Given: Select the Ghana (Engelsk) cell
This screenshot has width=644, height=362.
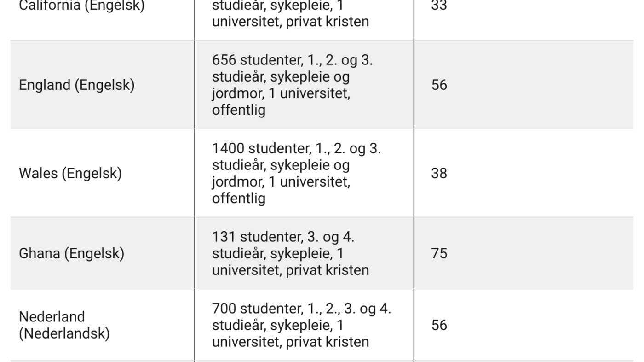Looking at the screenshot, I should (x=103, y=253).
